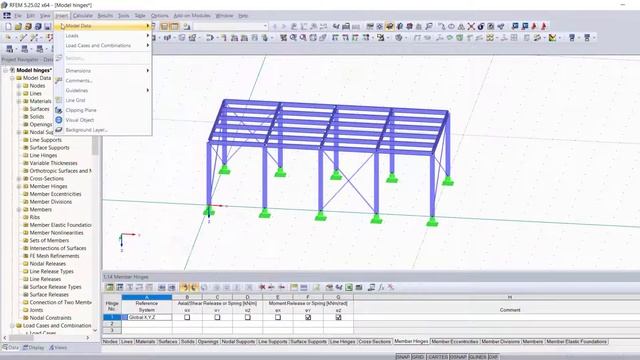Expand the Members tree node
640x360 pixels.
coord(19,210)
